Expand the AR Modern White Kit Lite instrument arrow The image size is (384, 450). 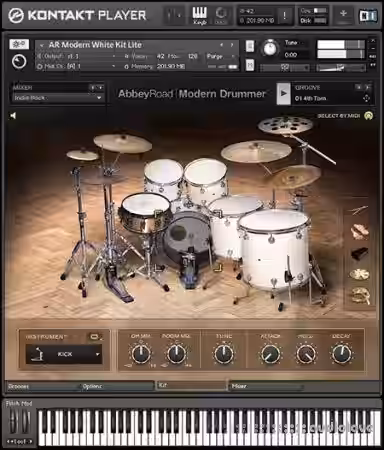click(x=42, y=45)
